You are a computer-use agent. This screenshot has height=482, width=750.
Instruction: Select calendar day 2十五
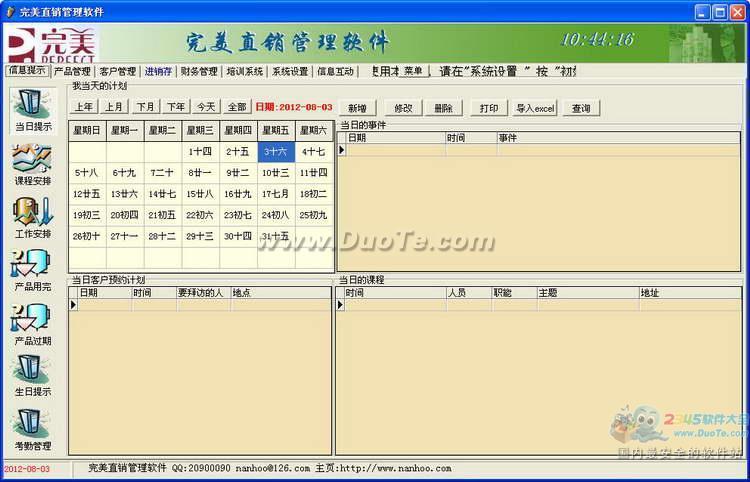(x=238, y=152)
